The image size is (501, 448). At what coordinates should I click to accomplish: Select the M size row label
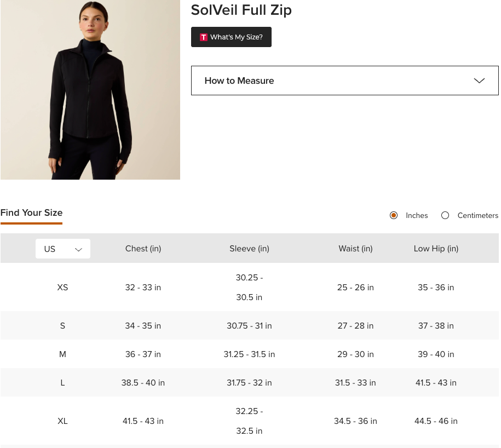point(62,354)
